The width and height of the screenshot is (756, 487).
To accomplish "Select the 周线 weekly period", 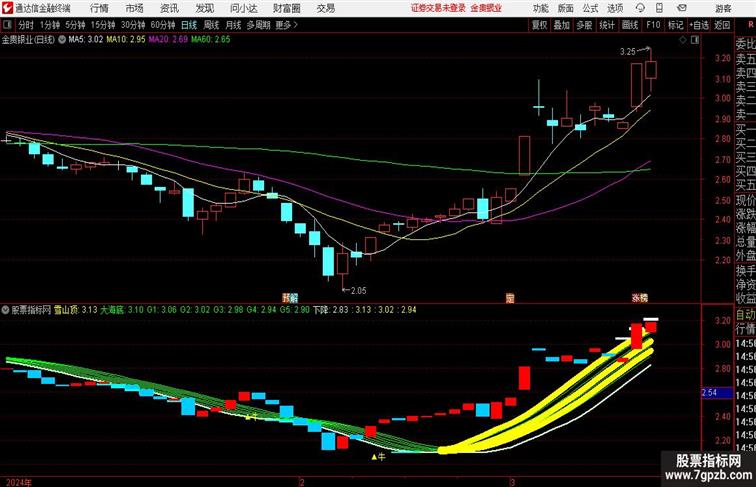I will point(211,25).
